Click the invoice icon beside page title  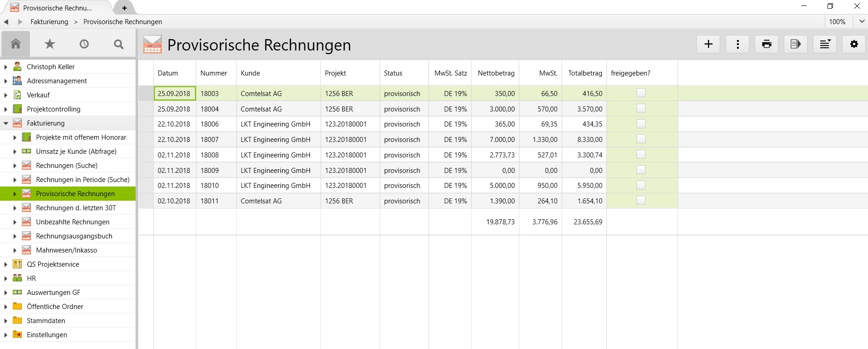152,45
